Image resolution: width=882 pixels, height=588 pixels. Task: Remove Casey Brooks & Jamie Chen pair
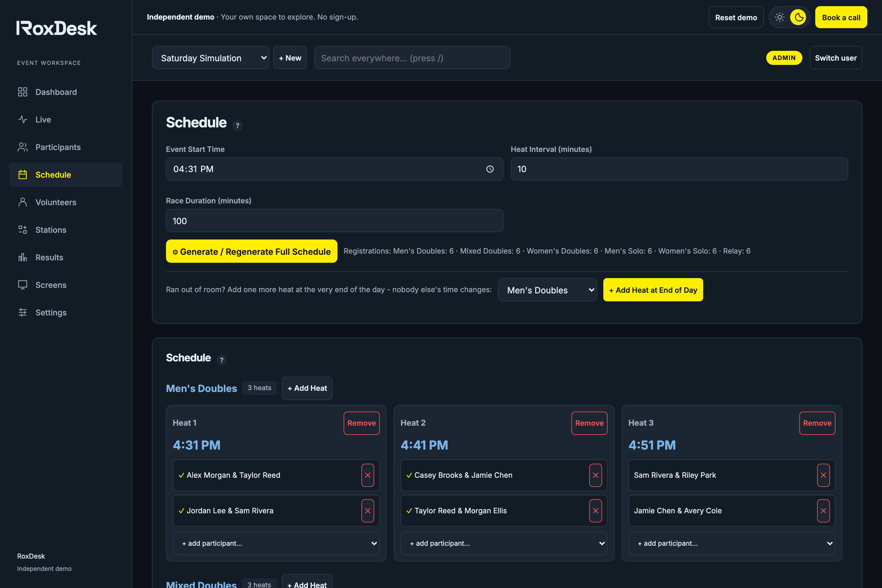[x=595, y=475]
